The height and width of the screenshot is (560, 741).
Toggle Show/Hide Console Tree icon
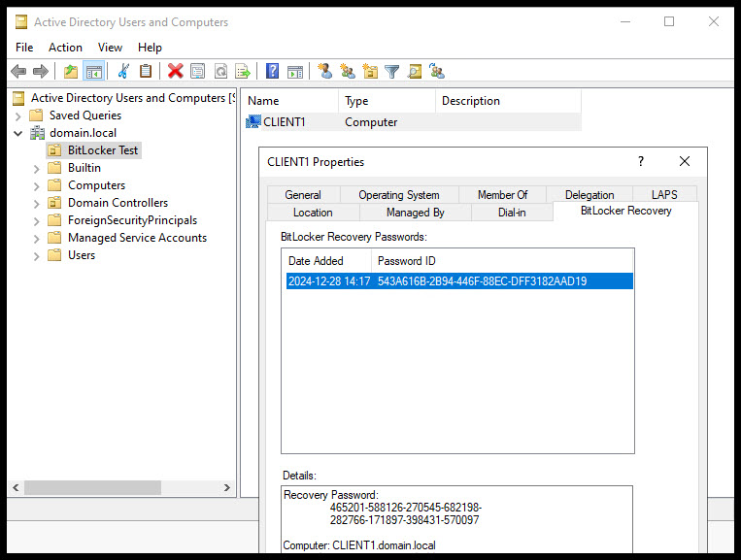(x=93, y=72)
